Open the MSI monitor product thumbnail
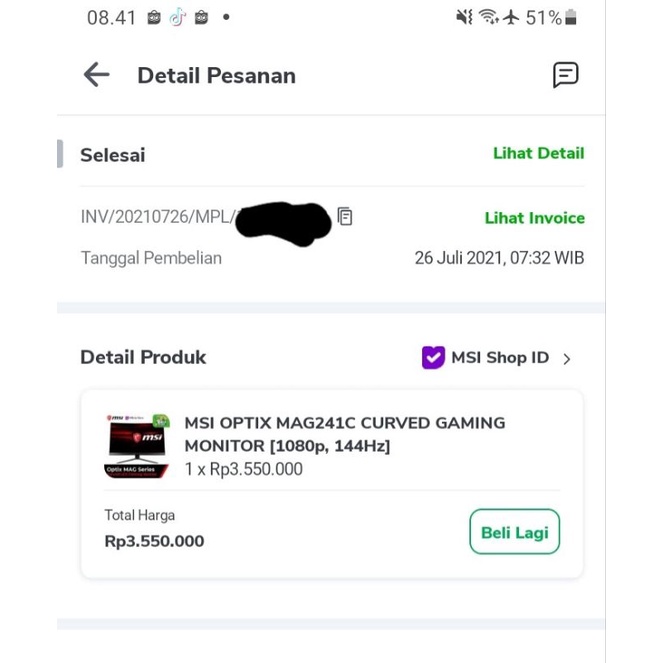Viewport: 663px width, 663px height. tap(136, 446)
